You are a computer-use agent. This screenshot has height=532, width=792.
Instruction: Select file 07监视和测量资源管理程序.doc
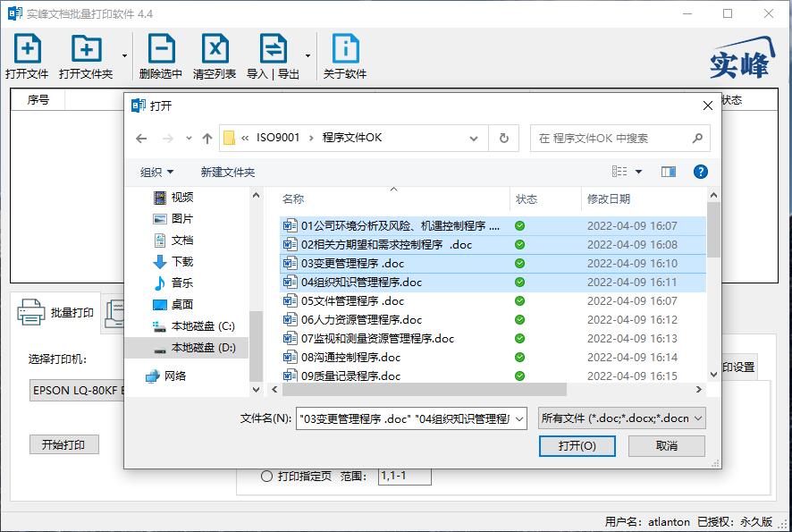click(493, 339)
